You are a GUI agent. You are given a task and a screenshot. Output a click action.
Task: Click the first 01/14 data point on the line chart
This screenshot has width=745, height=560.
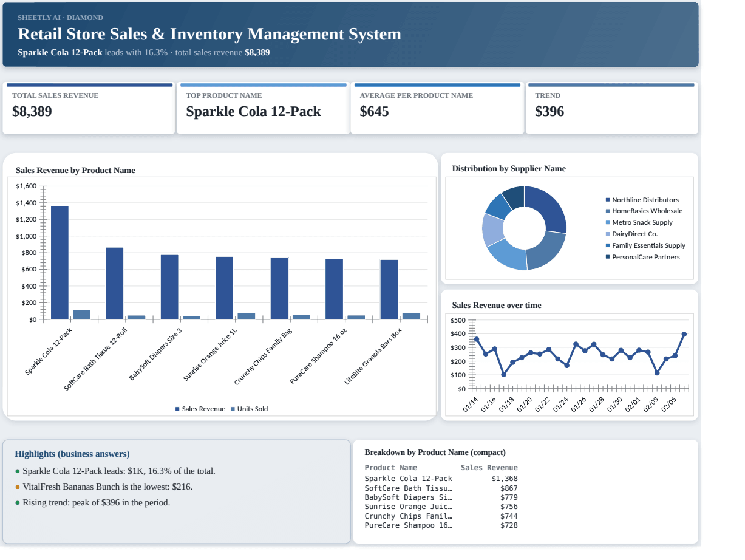tap(477, 339)
